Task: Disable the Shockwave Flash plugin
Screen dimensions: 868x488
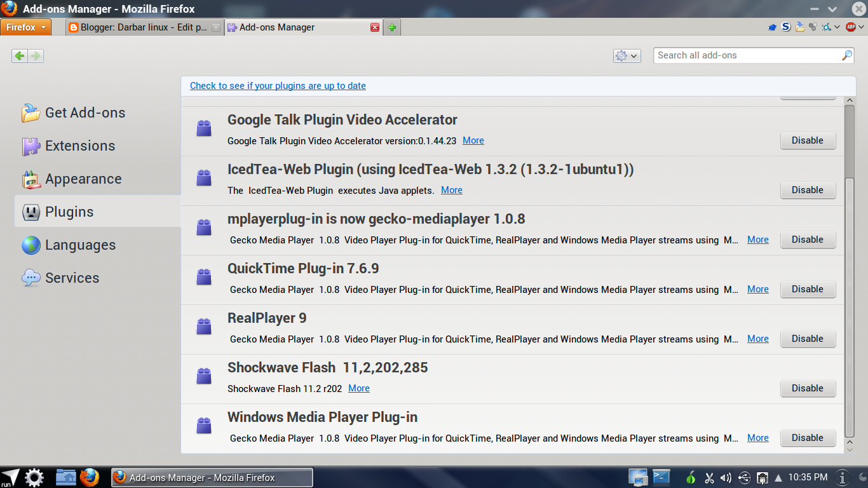Action: coord(808,388)
